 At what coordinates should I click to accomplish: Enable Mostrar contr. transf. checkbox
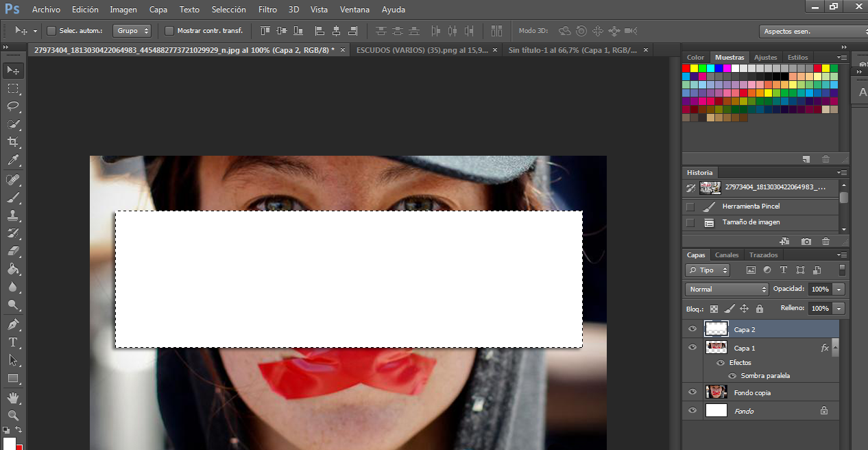click(169, 31)
